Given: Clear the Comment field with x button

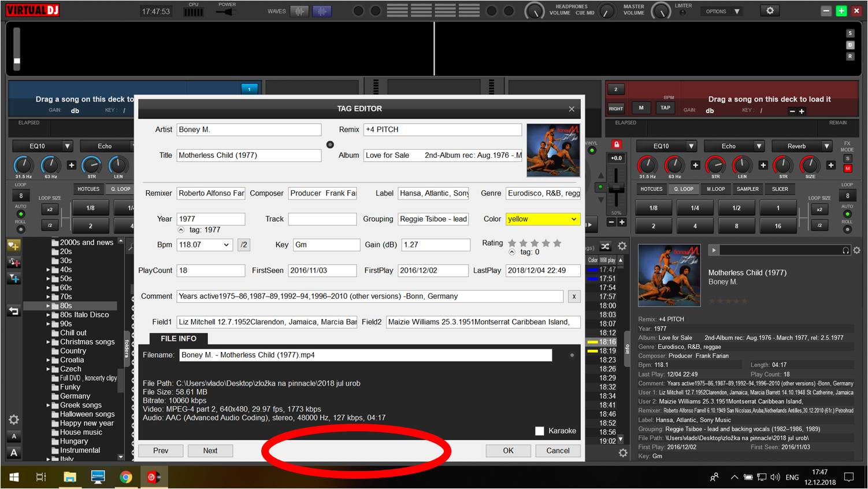Looking at the screenshot, I should click(x=574, y=297).
